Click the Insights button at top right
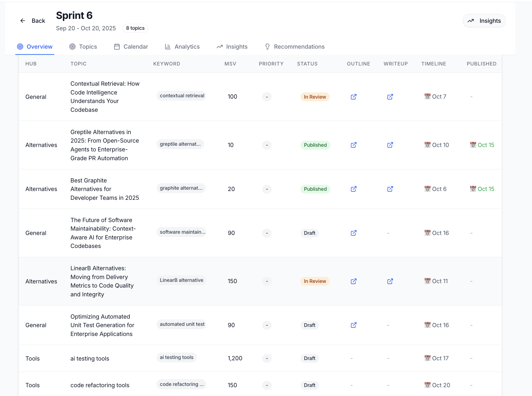Screen dimensions: 532x396 point(484,20)
